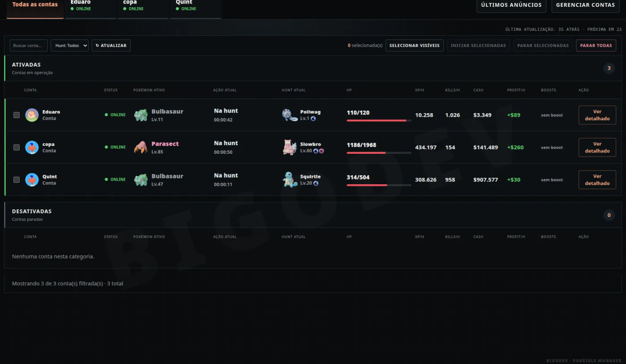The image size is (626, 364).
Task: Click kills per hour value 958
Action: pyautogui.click(x=450, y=179)
